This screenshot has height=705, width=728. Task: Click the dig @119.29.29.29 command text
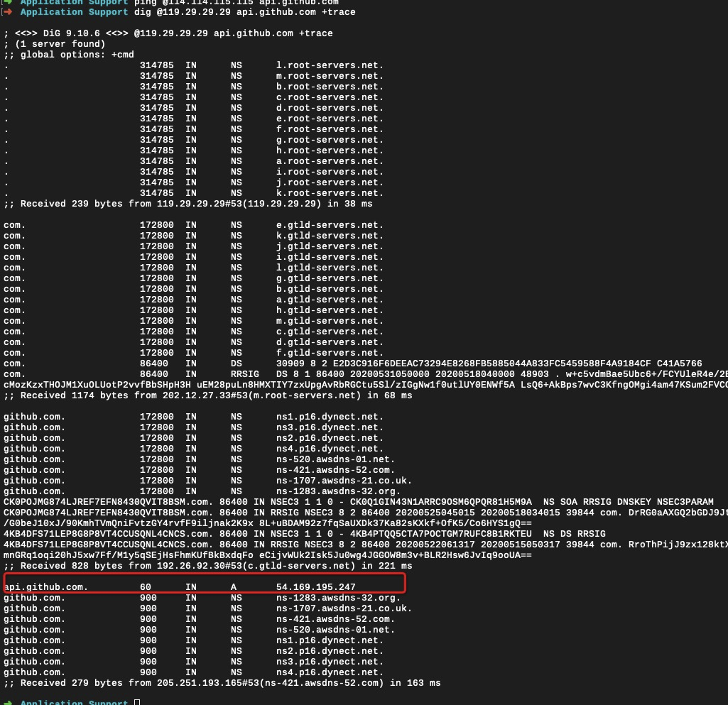(244, 12)
